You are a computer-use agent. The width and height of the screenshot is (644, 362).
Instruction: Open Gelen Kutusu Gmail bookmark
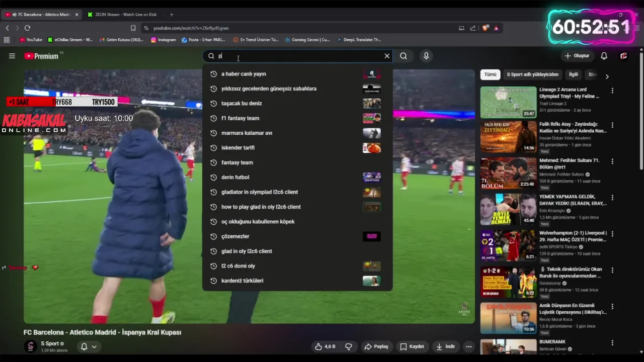pyautogui.click(x=121, y=40)
